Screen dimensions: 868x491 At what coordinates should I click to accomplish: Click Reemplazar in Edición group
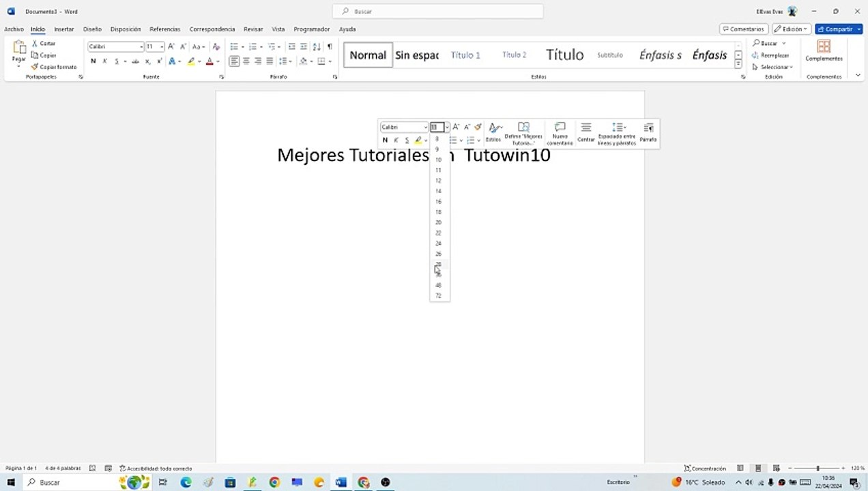click(x=770, y=55)
